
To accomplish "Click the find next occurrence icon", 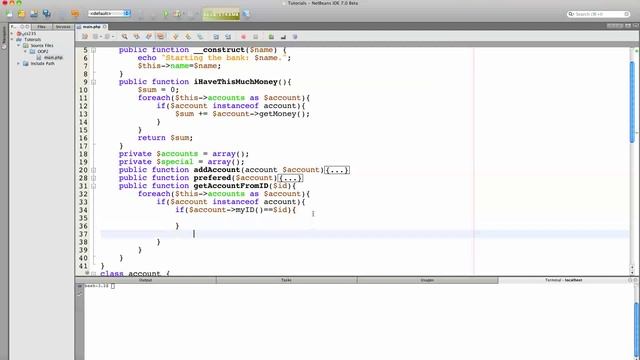I will [x=149, y=37].
